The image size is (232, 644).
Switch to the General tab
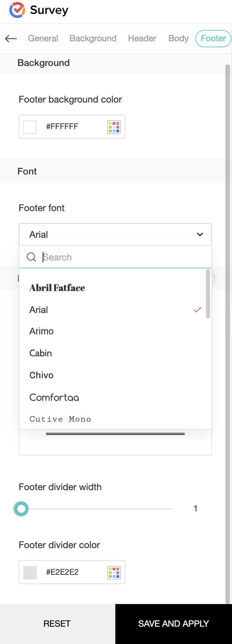pos(43,39)
